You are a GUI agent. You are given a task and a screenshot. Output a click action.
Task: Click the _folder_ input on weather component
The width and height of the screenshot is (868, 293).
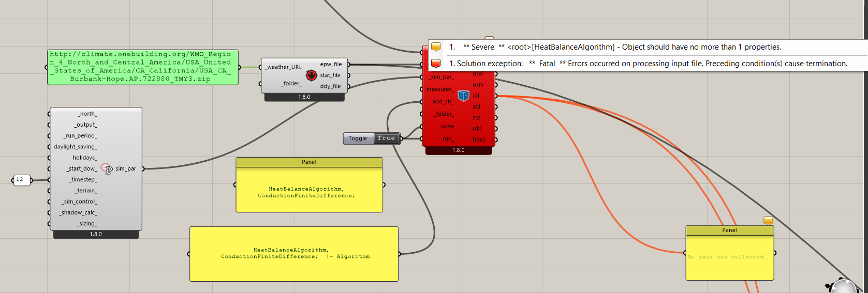click(x=291, y=84)
